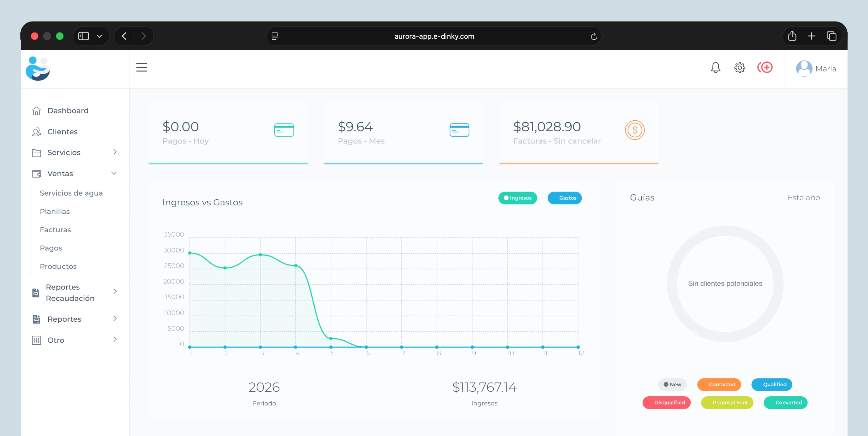This screenshot has width=868, height=436.
Task: Click the Facturas coin icon
Action: click(x=634, y=130)
